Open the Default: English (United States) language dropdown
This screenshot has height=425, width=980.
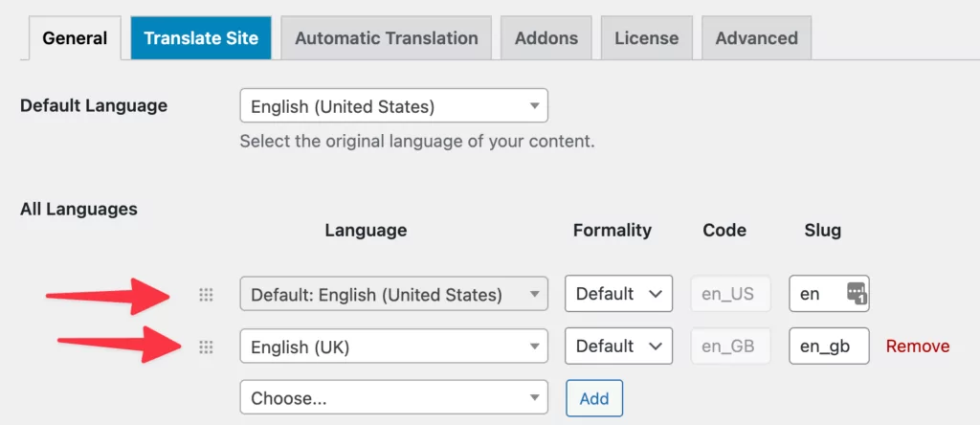pyautogui.click(x=393, y=294)
